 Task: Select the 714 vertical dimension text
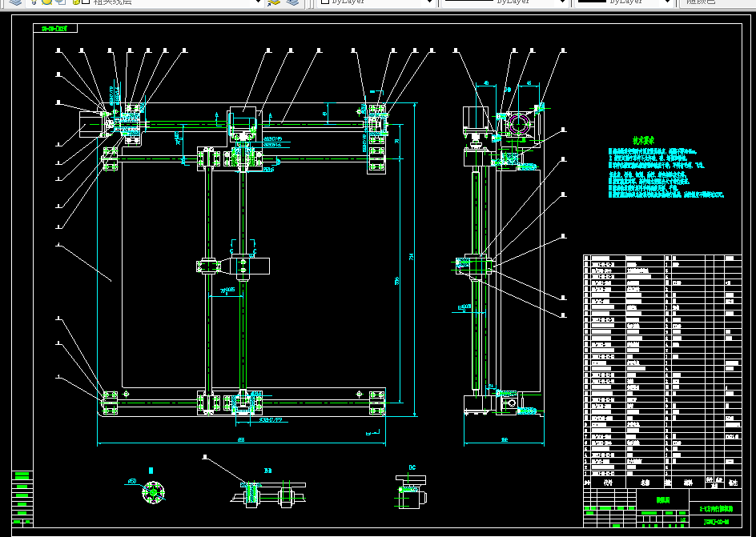click(412, 257)
